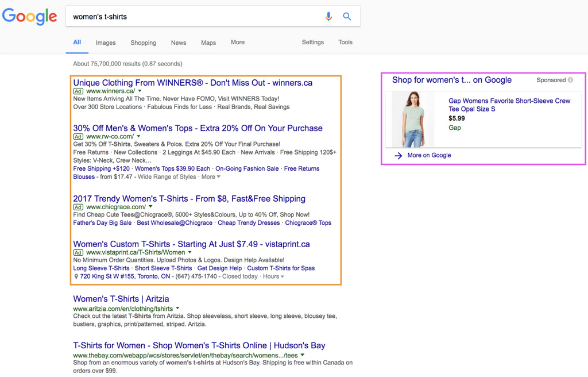Click the Ad badge next to www.winners.ca
Viewport: 588px width, 377px height.
78,91
